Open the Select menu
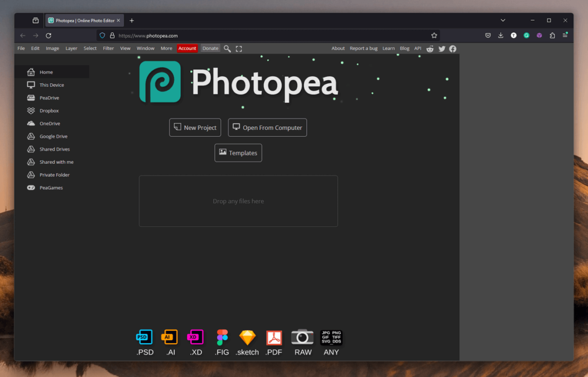Screen dimensions: 588x377 tap(90, 48)
